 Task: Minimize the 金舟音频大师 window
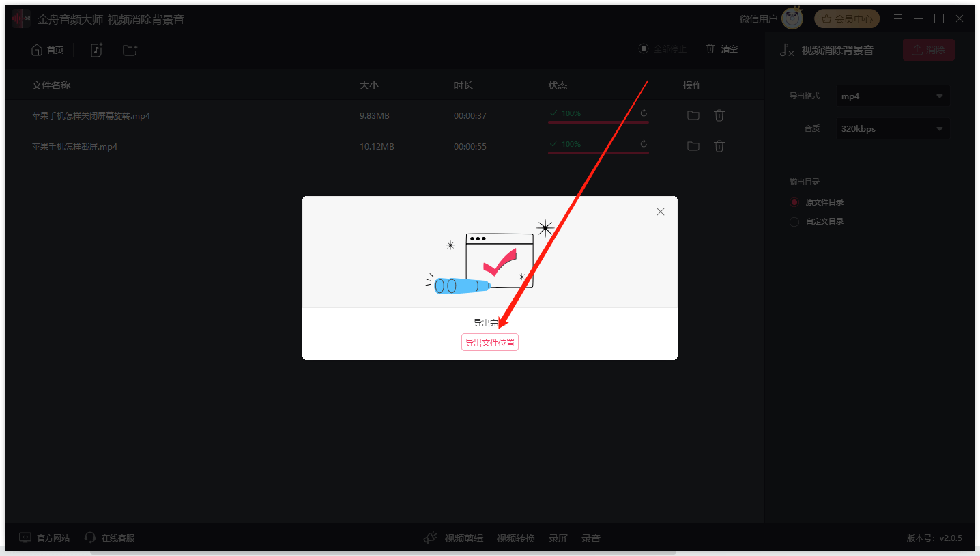(919, 19)
